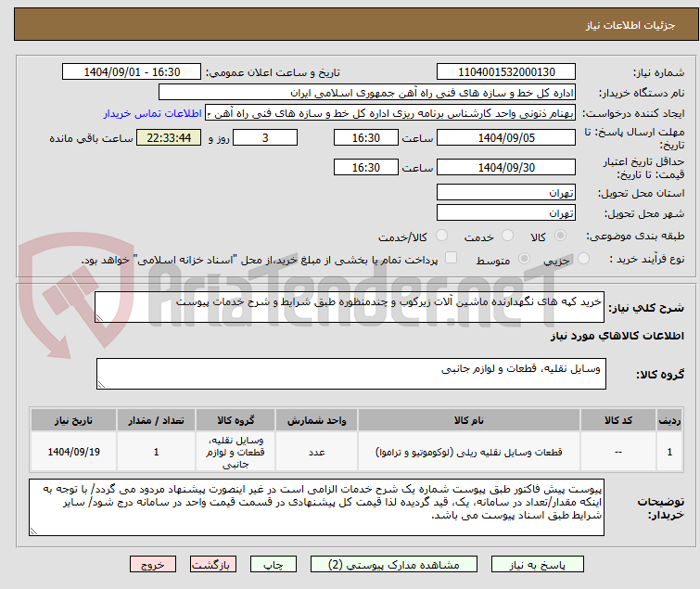Click the remaining days field showing 3
The width and height of the screenshot is (700, 589).
265,137
